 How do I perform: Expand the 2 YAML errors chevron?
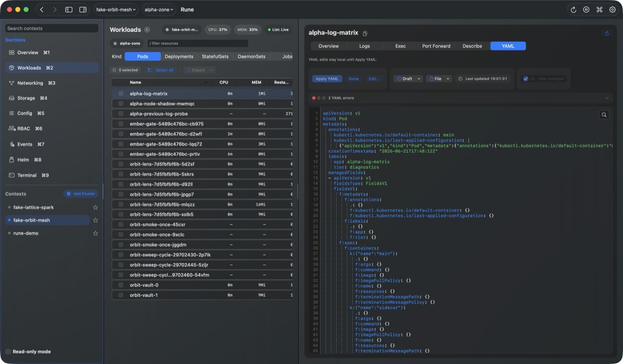click(607, 98)
